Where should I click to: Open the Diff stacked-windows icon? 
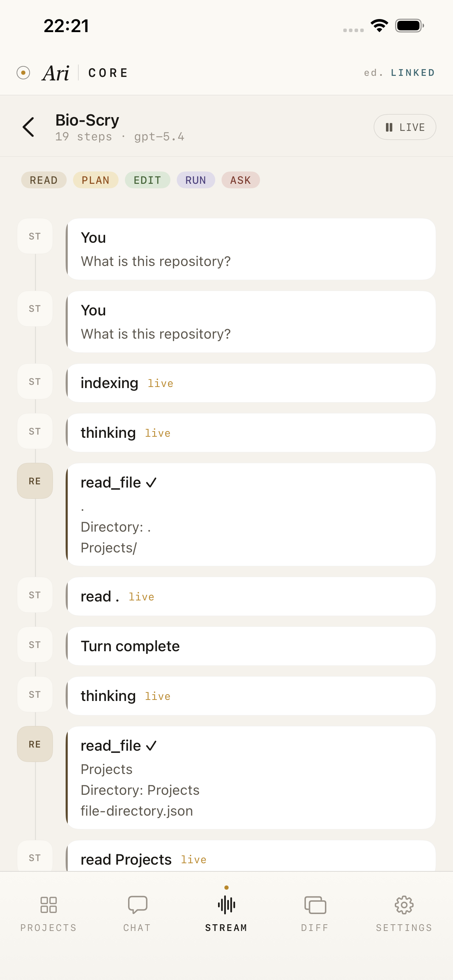315,905
